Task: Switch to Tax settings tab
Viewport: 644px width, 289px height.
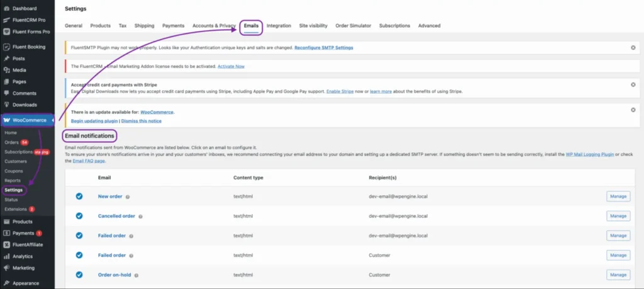Action: click(x=123, y=25)
